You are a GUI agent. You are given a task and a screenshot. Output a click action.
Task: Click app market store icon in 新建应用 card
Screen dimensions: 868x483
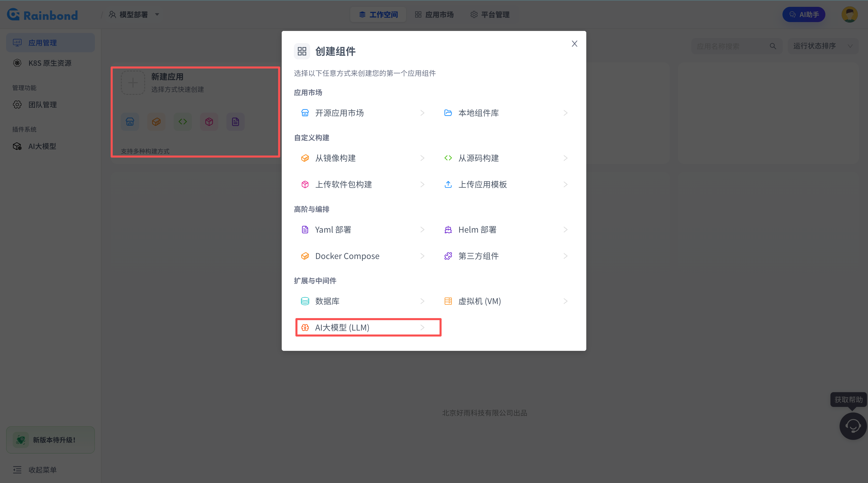tap(130, 122)
